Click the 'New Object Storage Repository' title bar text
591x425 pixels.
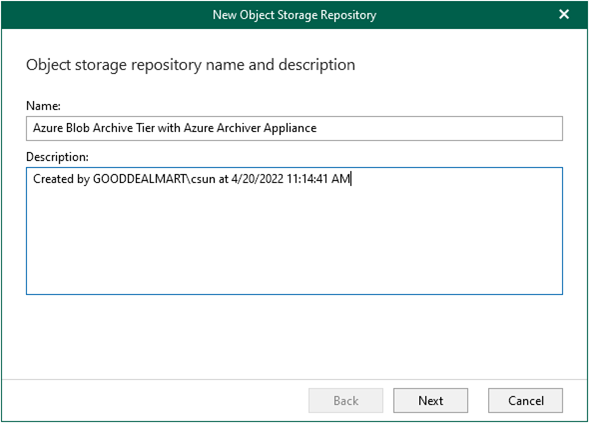(x=294, y=15)
